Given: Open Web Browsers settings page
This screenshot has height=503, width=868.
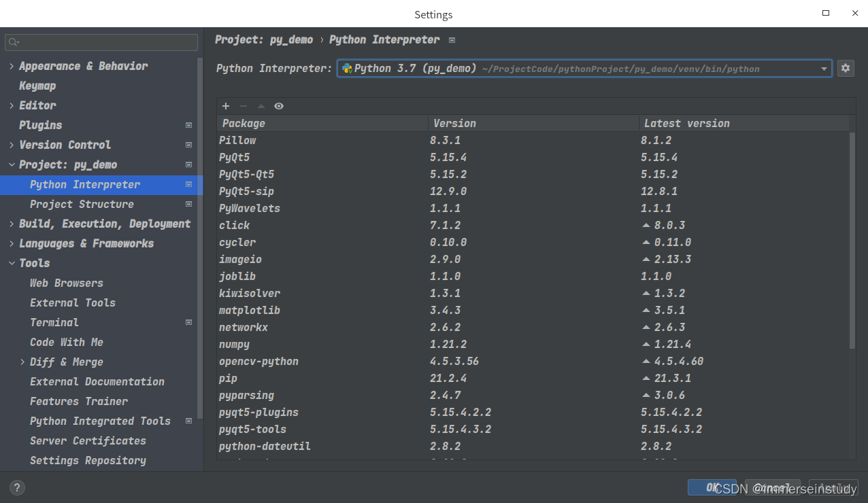Looking at the screenshot, I should click(x=67, y=283).
